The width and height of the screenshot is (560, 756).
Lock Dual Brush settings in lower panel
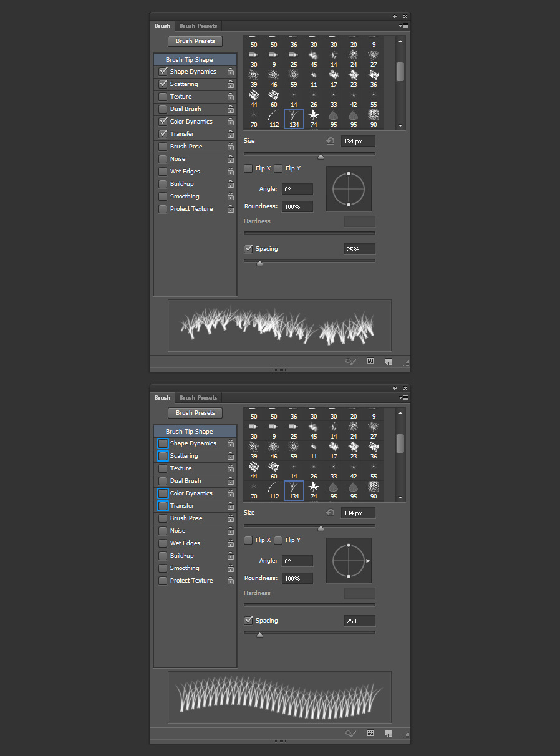[x=231, y=481]
